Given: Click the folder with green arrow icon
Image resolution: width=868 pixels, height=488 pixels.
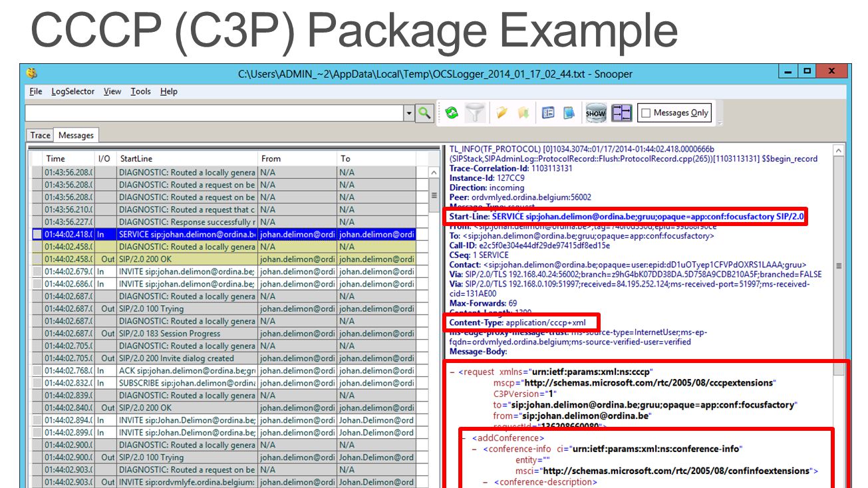Looking at the screenshot, I should click(x=523, y=113).
